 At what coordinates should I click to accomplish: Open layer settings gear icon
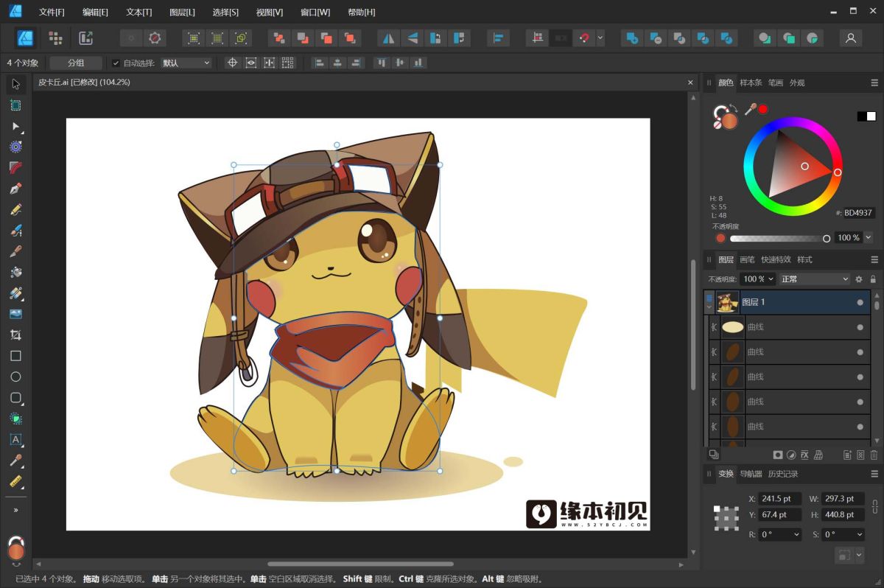858,279
